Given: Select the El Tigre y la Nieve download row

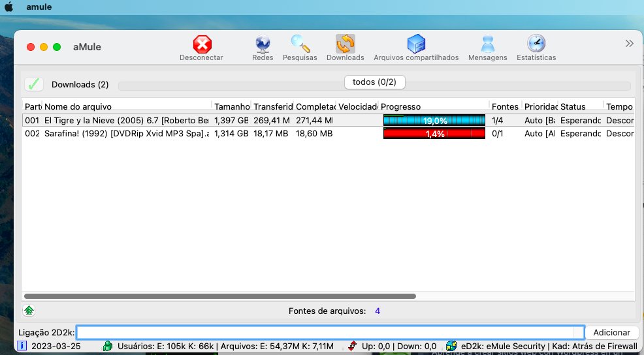Looking at the screenshot, I should pyautogui.click(x=328, y=121).
